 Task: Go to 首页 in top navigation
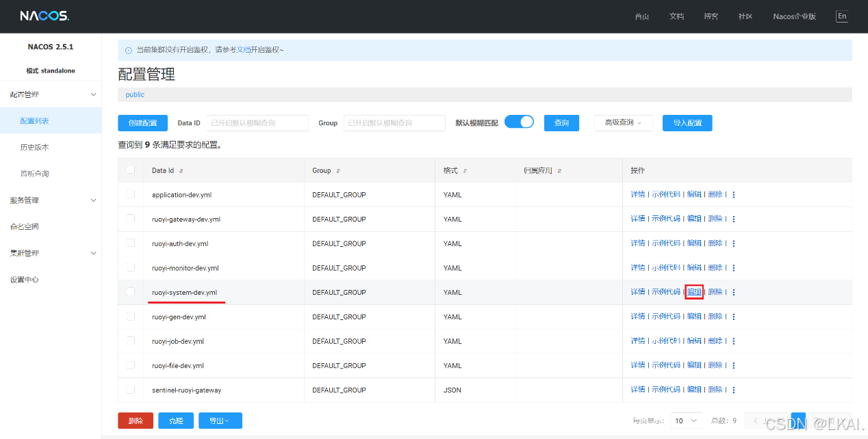pos(642,16)
